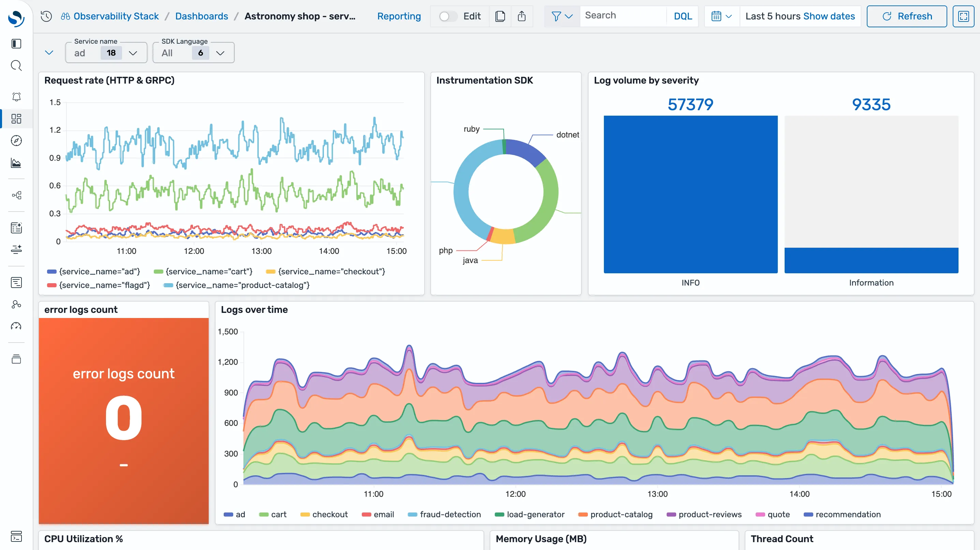The image size is (980, 550).
Task: Collapse the controls panel chevron
Action: coord(49,53)
